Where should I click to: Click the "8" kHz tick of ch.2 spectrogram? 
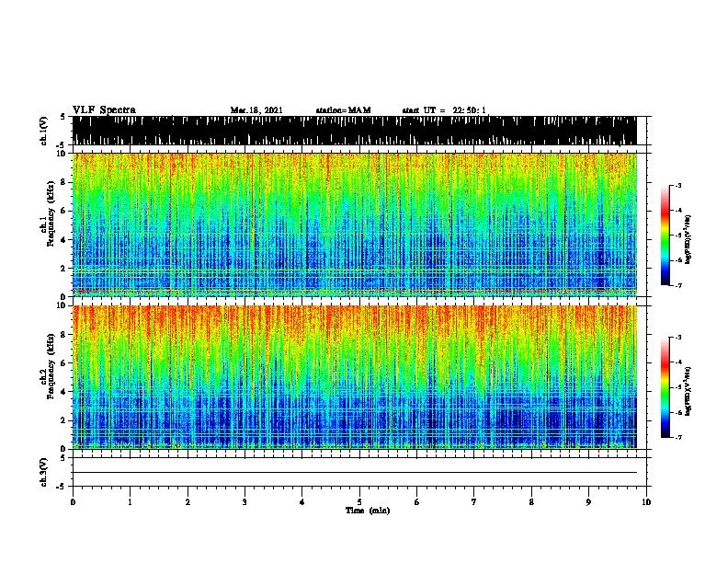[x=65, y=335]
